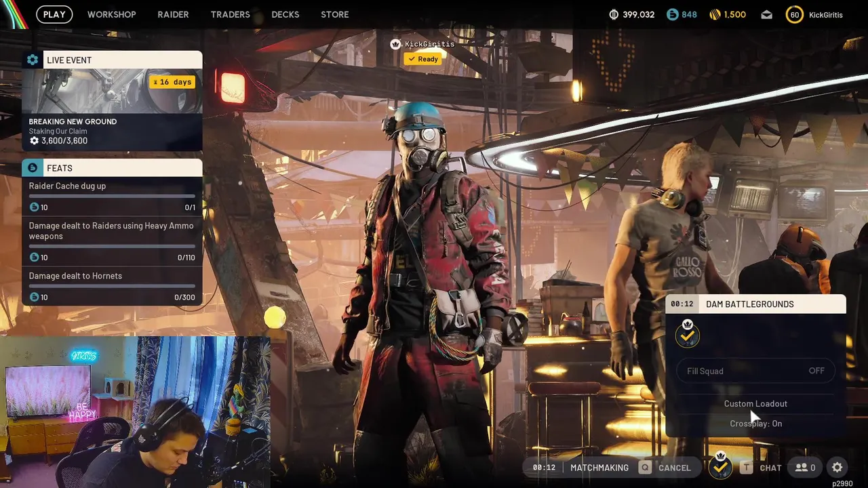Click the Raider Cache feat progress bar
868x488 pixels.
[x=112, y=197]
